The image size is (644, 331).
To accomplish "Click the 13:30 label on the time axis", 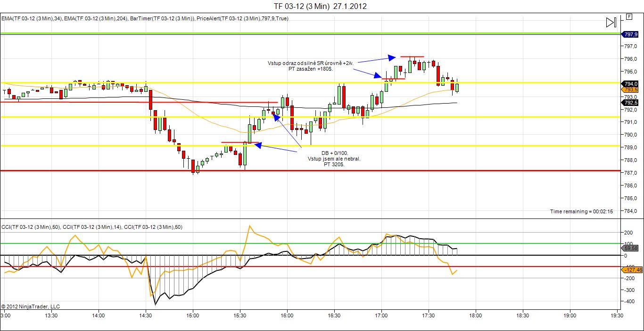I will [x=51, y=316].
